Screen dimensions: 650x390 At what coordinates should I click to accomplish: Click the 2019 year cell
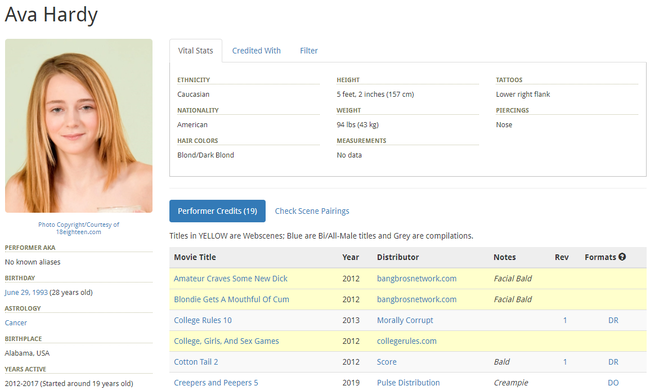(351, 383)
